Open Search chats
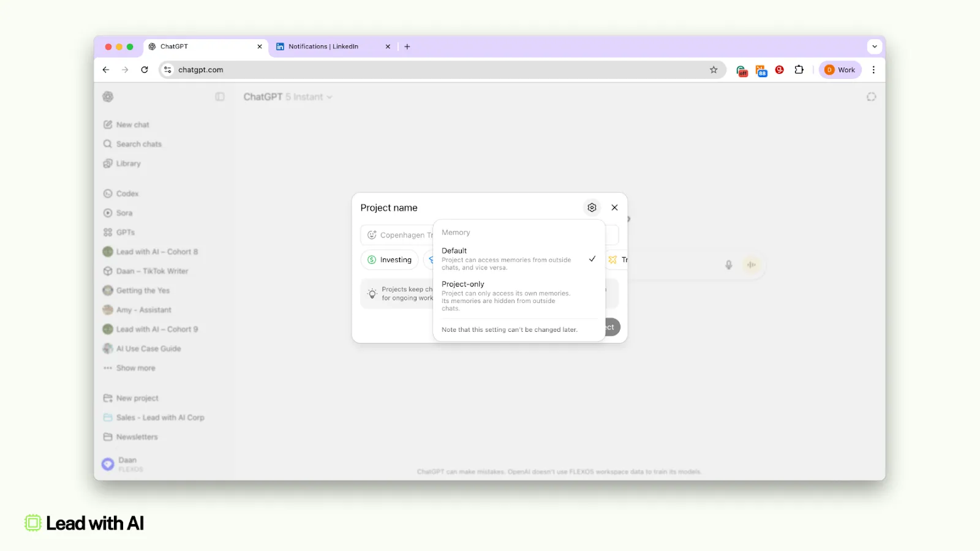Viewport: 980px width, 551px height. [x=132, y=144]
